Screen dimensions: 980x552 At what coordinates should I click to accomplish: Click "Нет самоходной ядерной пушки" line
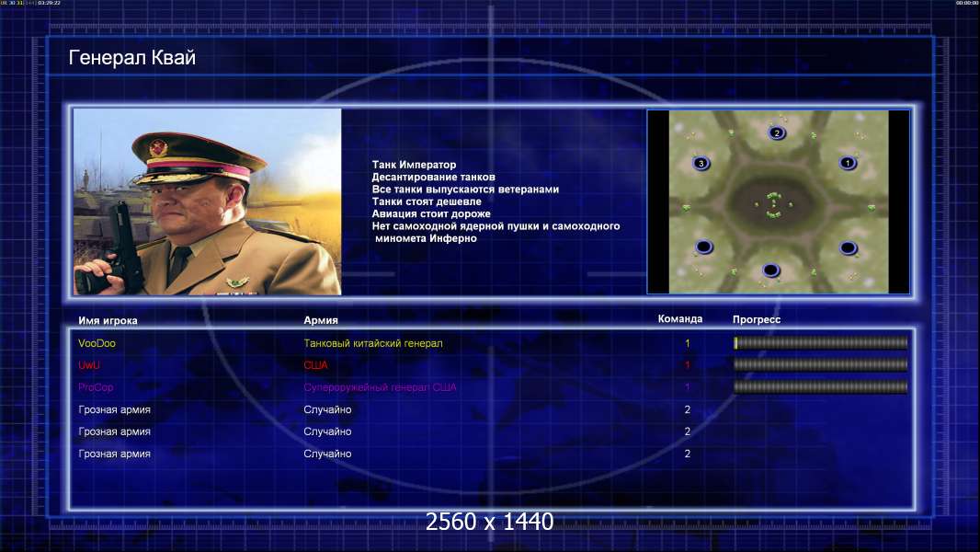[496, 225]
